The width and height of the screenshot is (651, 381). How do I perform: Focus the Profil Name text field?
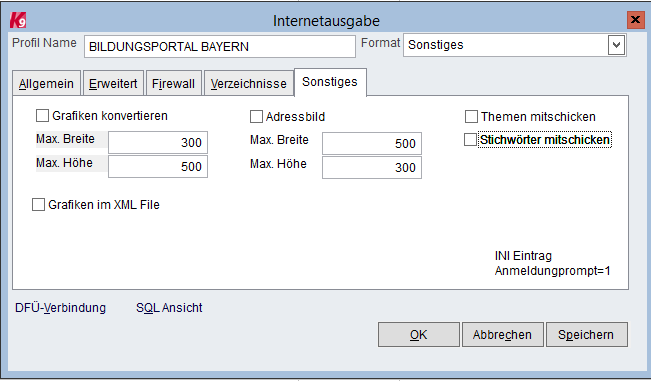(x=220, y=46)
